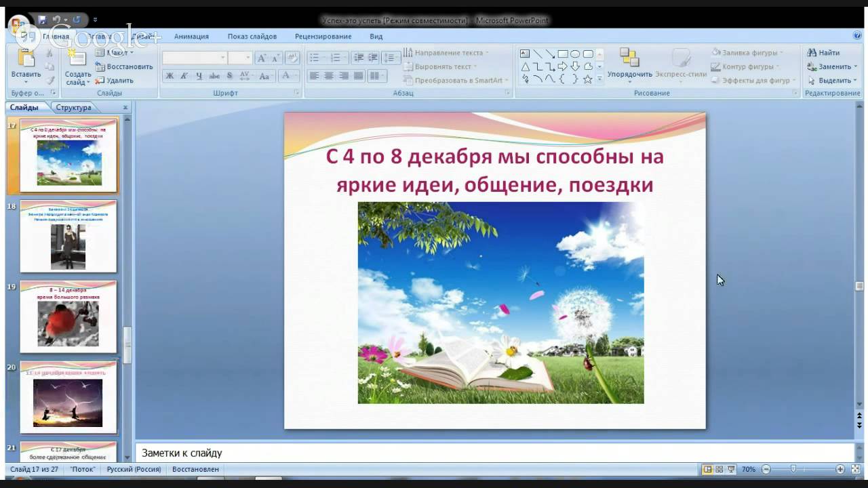Click the PowerPoint Help question mark icon
The image size is (868, 488).
point(858,36)
